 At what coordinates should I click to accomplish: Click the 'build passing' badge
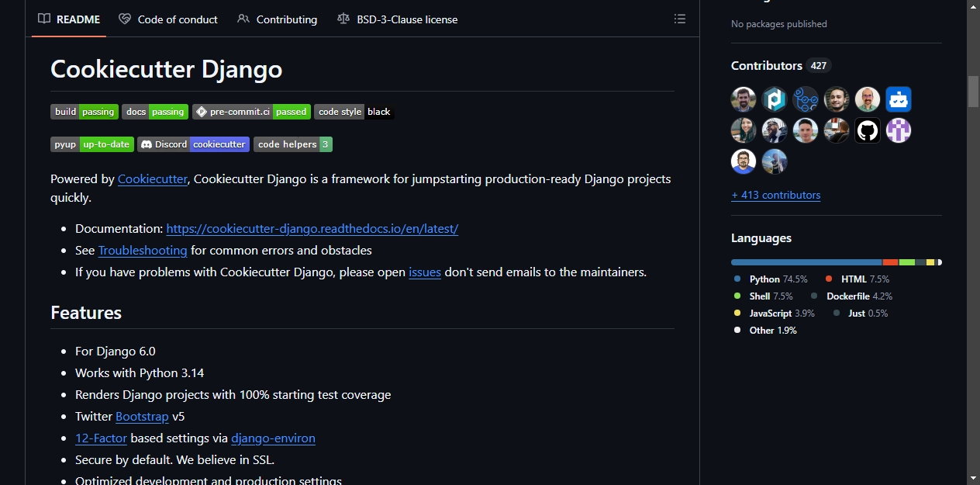point(85,112)
